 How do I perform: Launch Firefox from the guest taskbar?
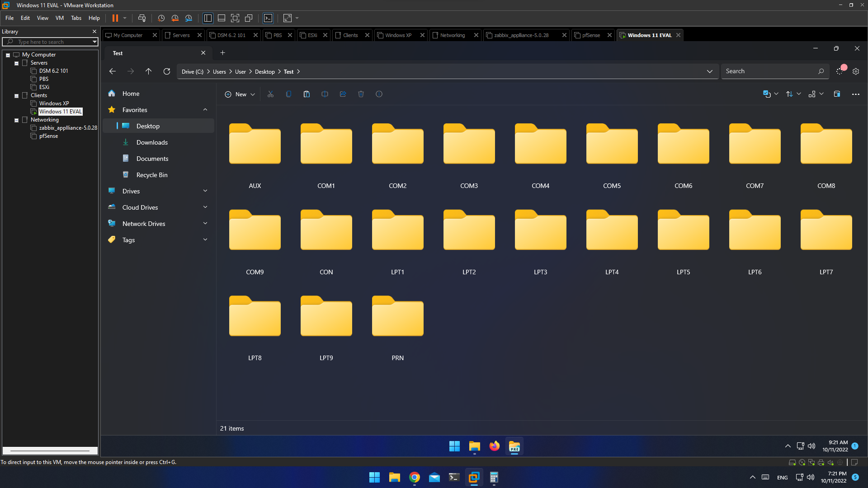pyautogui.click(x=494, y=446)
